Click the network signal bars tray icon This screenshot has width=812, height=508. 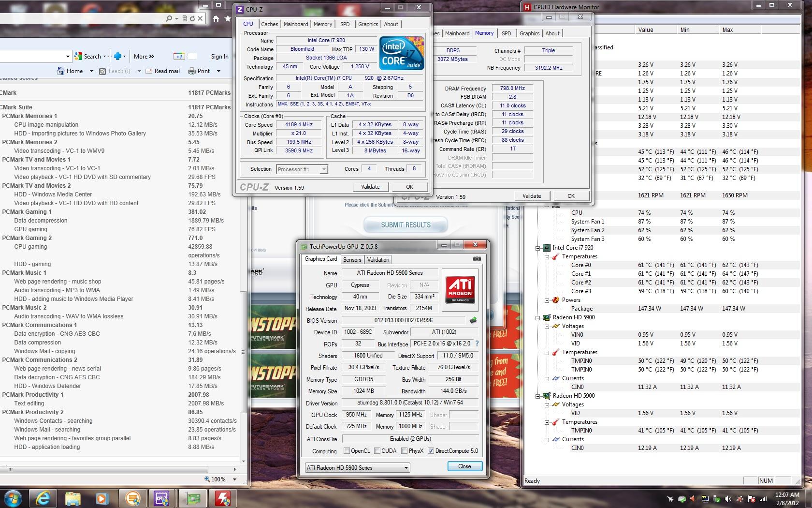[x=764, y=499]
